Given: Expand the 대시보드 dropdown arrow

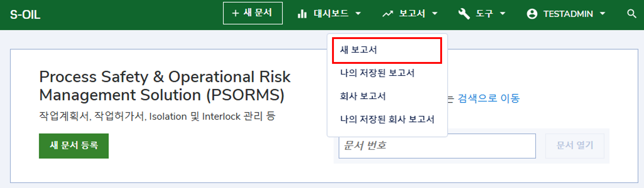Looking at the screenshot, I should [358, 13].
